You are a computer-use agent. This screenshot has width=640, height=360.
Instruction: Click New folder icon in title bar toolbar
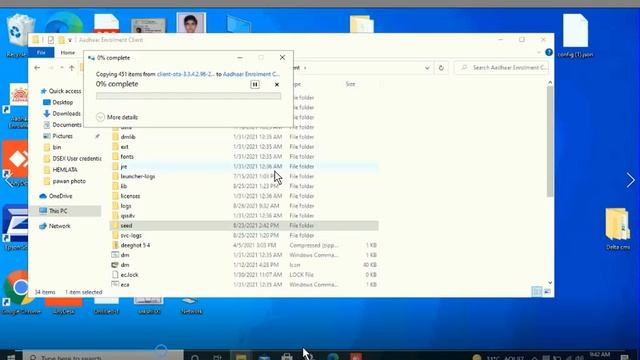click(61, 40)
